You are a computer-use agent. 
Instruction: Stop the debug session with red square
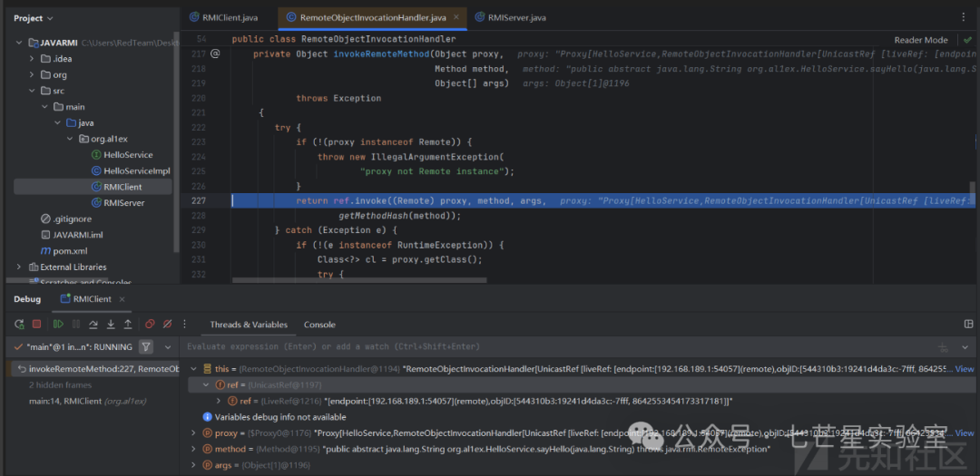[x=37, y=325]
